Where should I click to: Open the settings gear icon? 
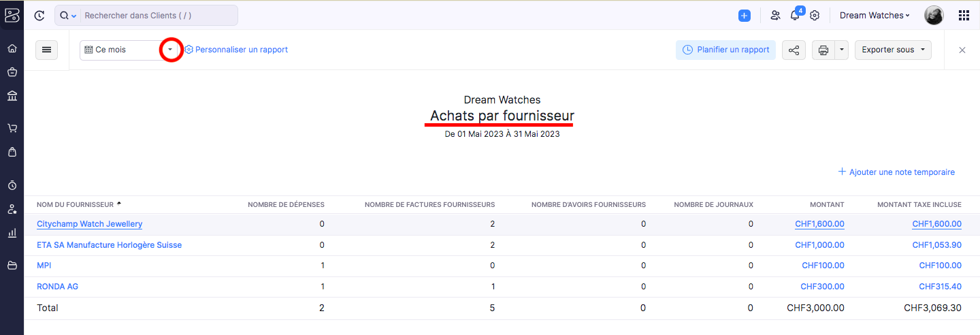[815, 15]
